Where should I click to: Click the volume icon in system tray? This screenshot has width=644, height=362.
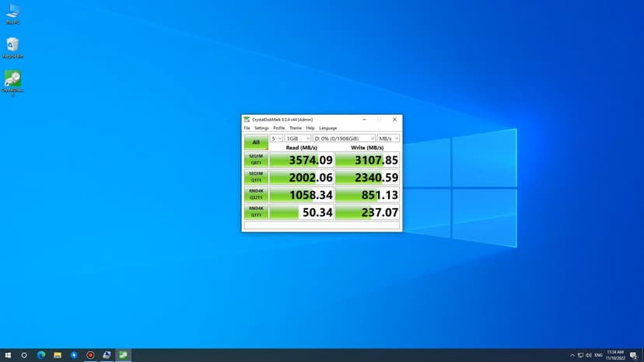pyautogui.click(x=589, y=355)
